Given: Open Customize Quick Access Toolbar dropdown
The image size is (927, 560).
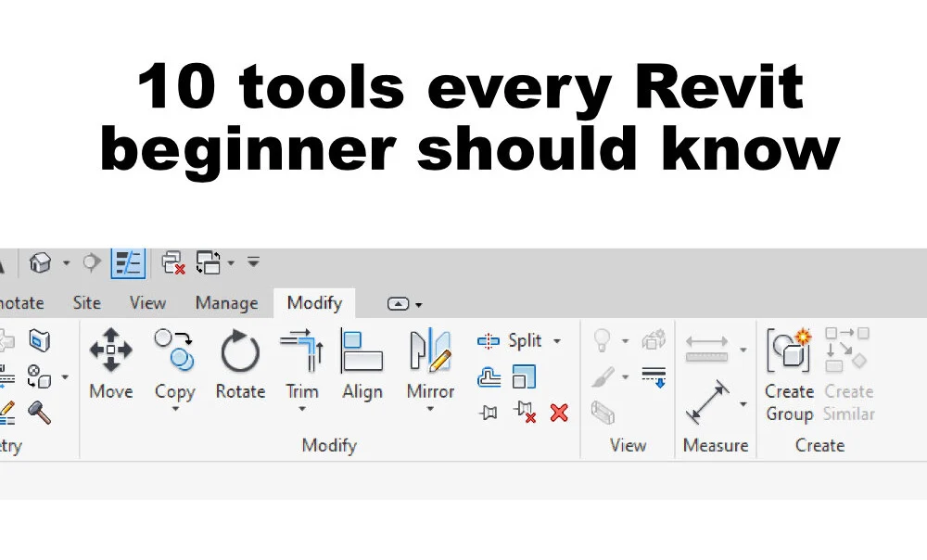Looking at the screenshot, I should 253,261.
